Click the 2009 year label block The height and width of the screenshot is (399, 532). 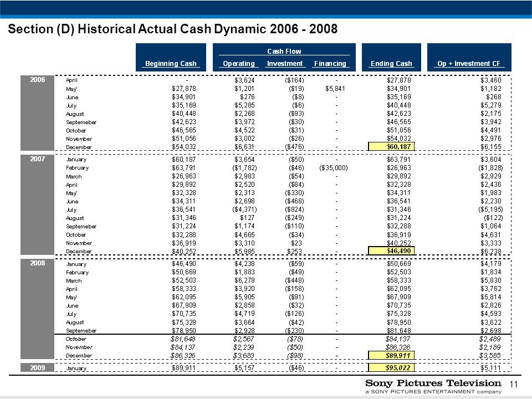[37, 367]
